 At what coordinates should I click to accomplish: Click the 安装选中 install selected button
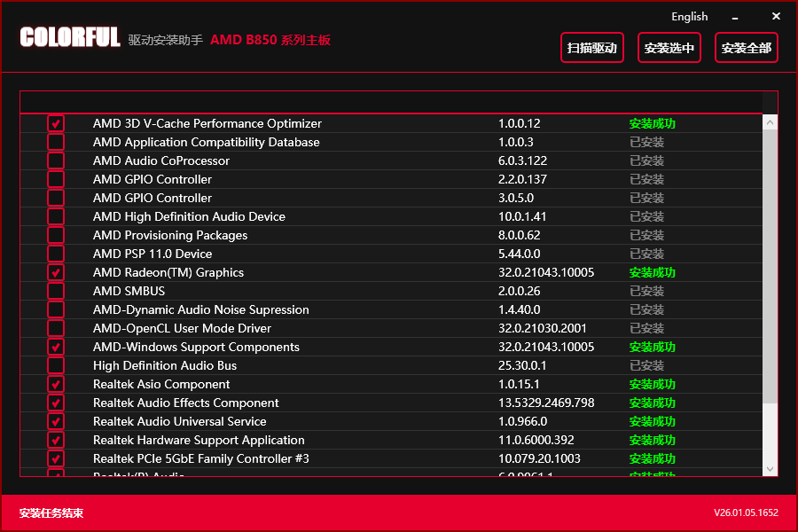click(669, 48)
